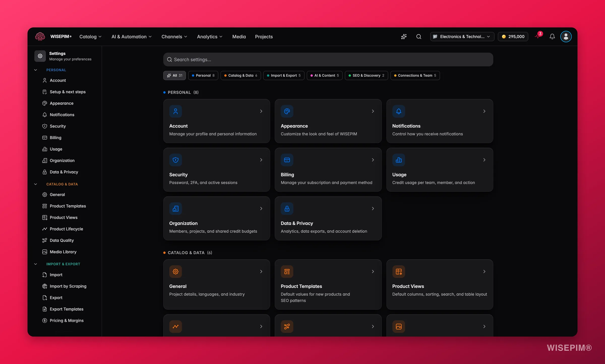Click the orange lifecycle trend icon card
605x364 pixels.
tap(176, 326)
